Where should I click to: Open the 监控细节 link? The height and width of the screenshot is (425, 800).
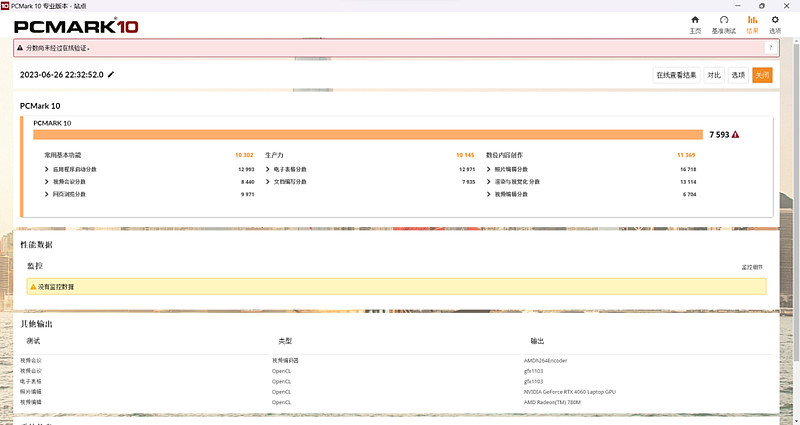click(x=752, y=267)
